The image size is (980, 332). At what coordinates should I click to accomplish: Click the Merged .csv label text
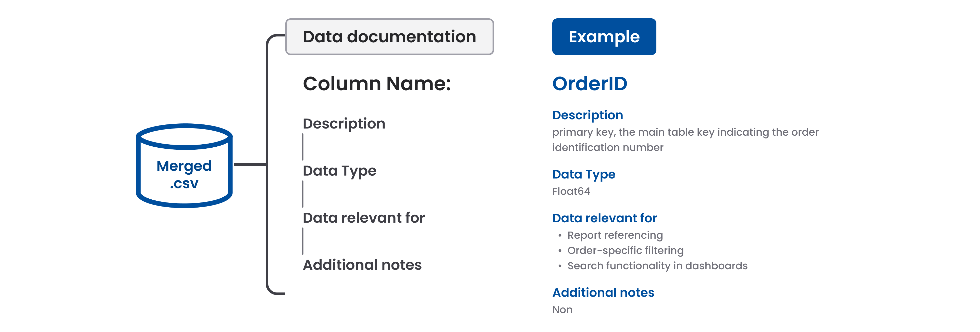click(184, 175)
